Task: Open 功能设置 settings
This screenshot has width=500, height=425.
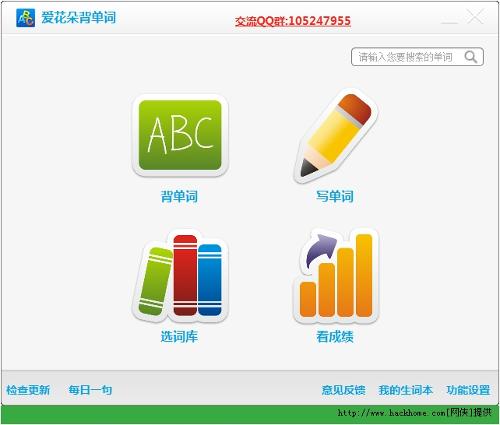Action: pos(468,390)
